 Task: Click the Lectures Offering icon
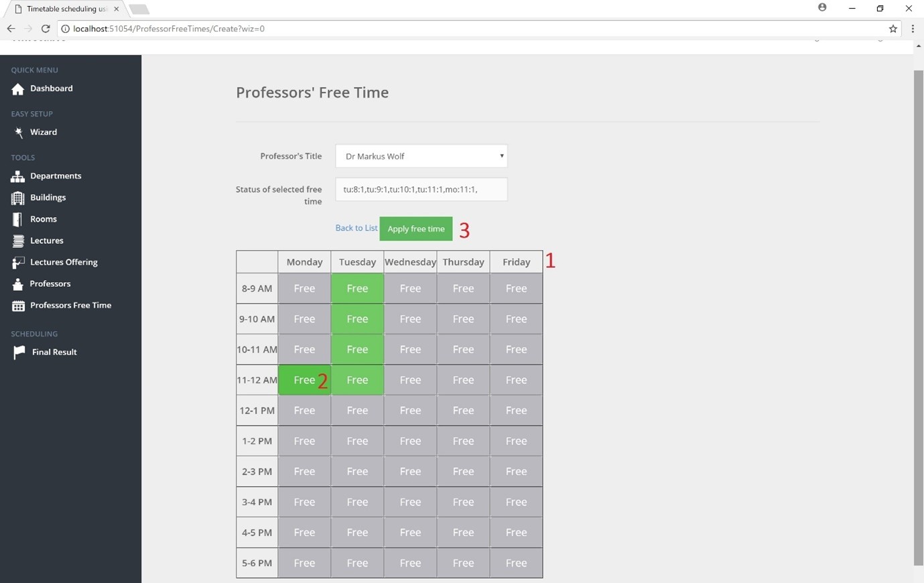pyautogui.click(x=18, y=262)
